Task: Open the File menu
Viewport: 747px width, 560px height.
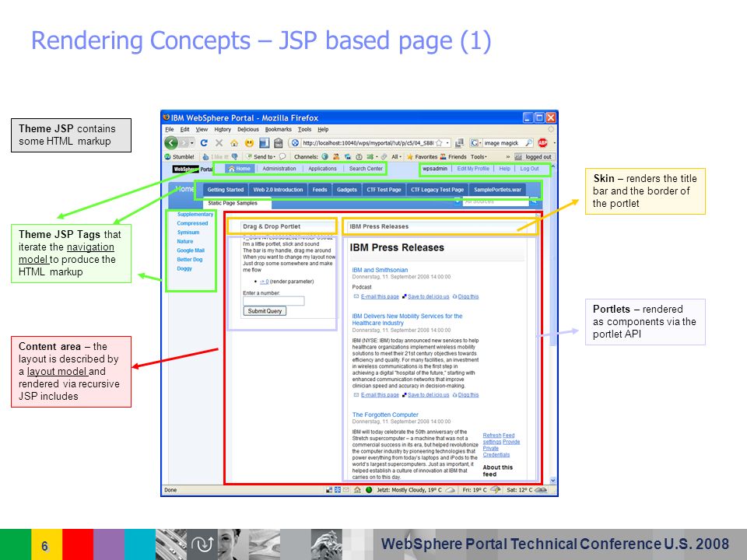Action: [x=170, y=130]
